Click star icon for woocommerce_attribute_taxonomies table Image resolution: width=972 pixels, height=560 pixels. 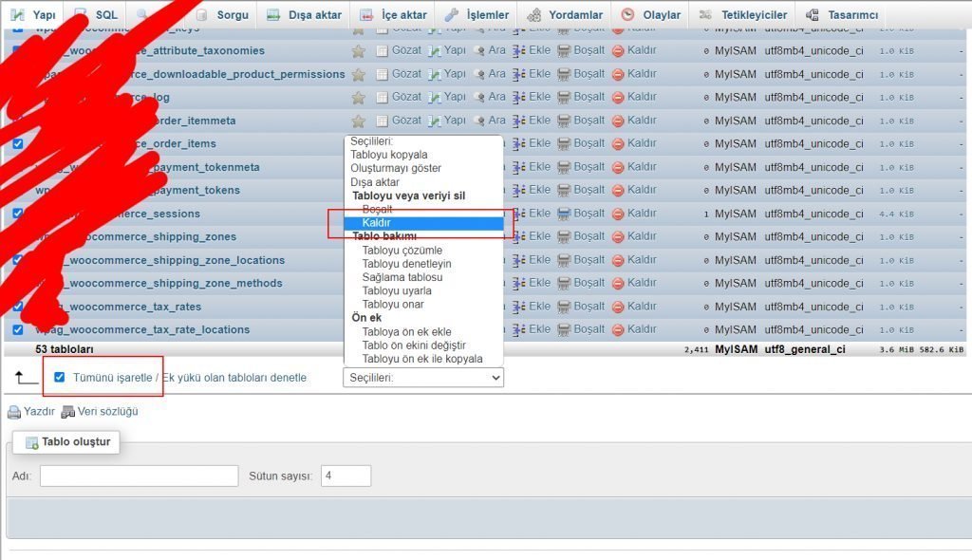(358, 50)
